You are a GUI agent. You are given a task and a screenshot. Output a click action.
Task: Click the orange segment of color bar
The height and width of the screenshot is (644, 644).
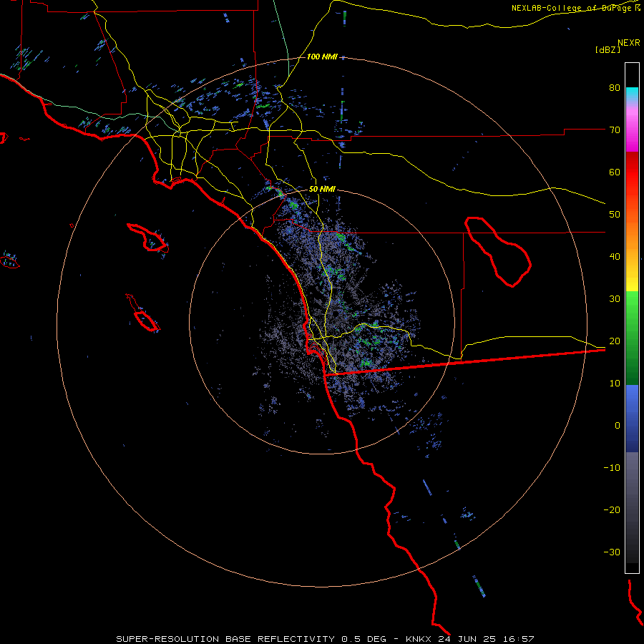(x=632, y=234)
